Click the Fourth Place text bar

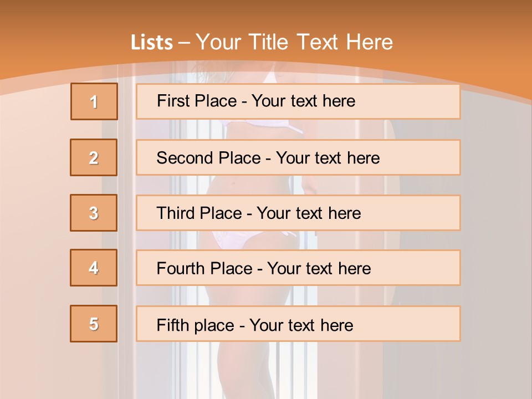point(298,268)
